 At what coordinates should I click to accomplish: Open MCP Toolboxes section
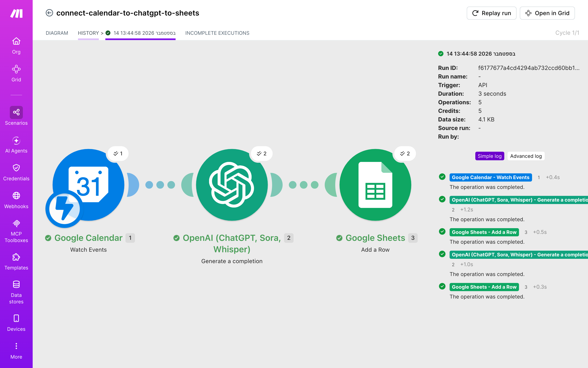tap(16, 231)
